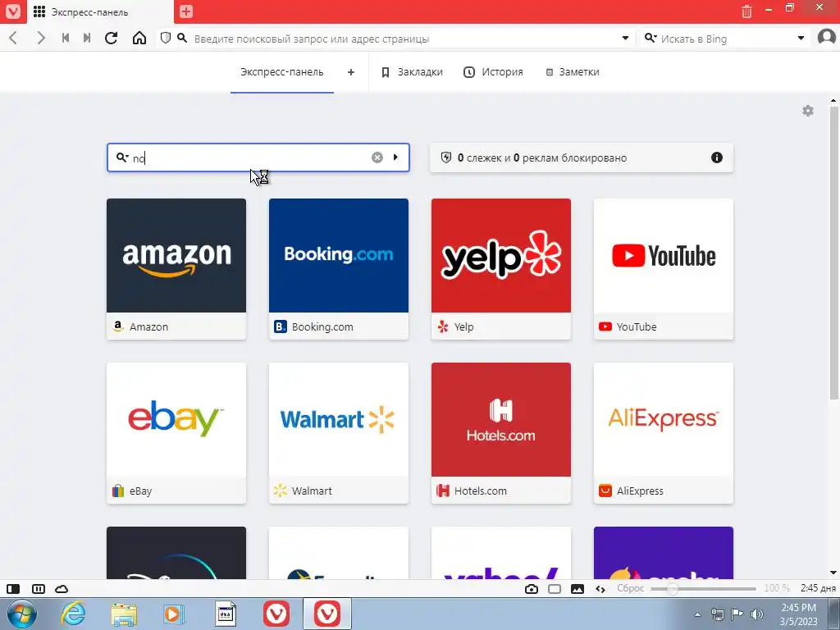This screenshot has height=630, width=840.
Task: Select the Экспресс-панель tab
Action: pos(282,72)
